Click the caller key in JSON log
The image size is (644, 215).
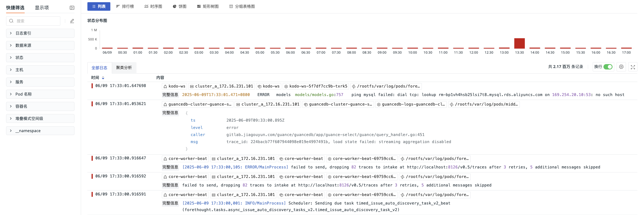(198, 135)
